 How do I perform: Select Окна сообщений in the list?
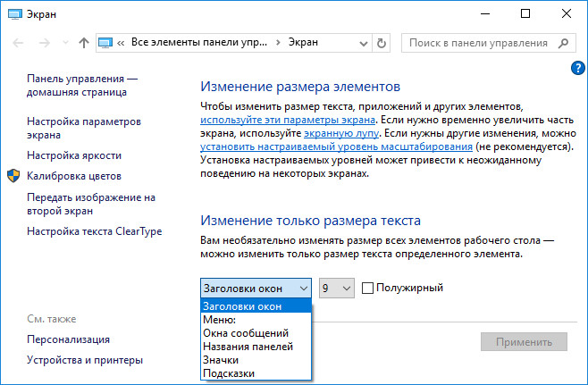pos(256,333)
